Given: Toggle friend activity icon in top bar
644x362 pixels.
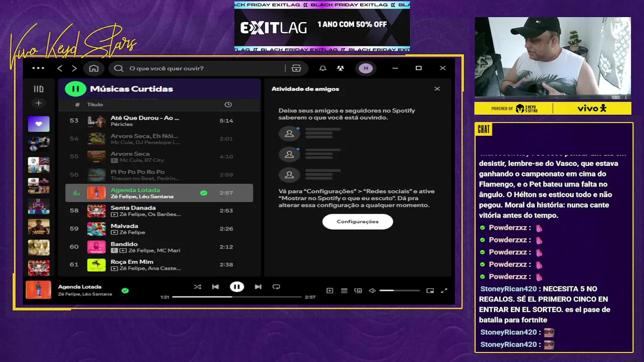Looking at the screenshot, I should coord(341,68).
